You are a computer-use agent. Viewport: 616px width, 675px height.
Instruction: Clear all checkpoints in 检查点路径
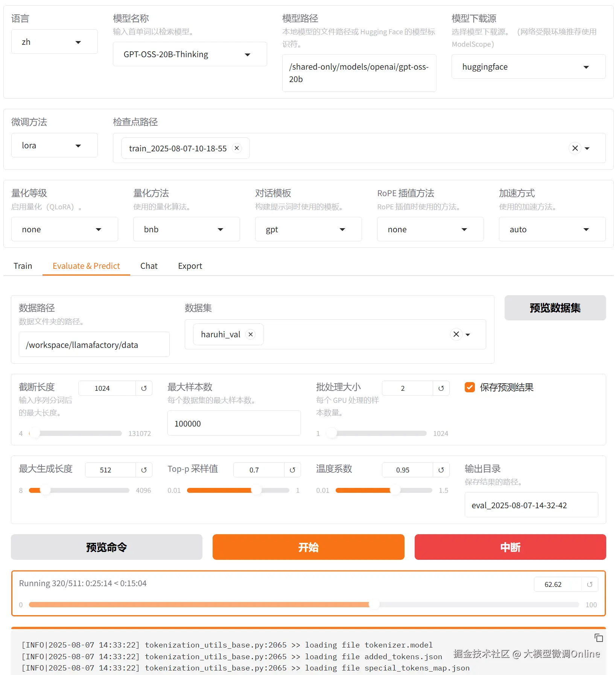coord(575,148)
